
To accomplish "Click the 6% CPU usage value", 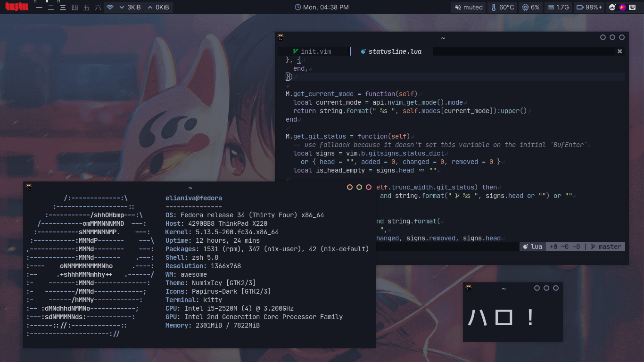I will [x=535, y=7].
